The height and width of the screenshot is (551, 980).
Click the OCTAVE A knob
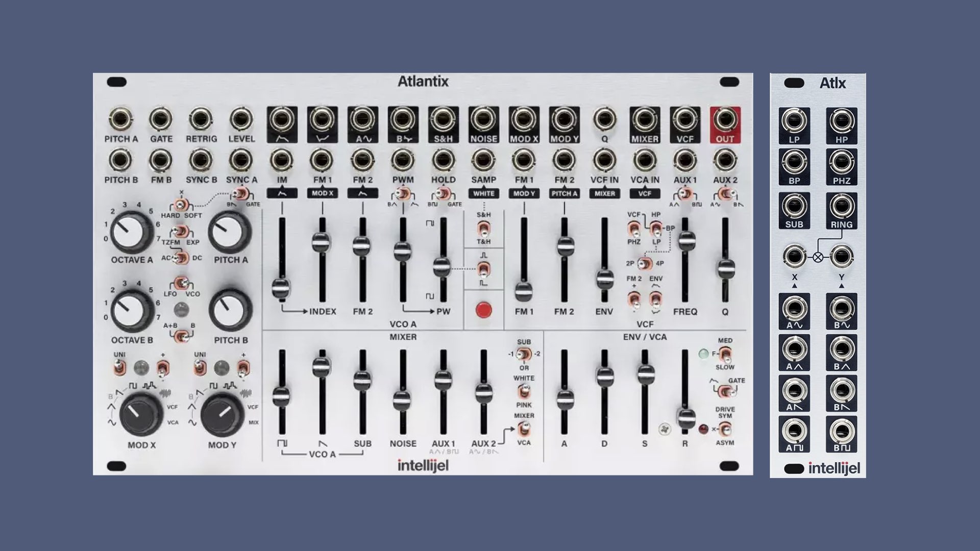pos(132,231)
